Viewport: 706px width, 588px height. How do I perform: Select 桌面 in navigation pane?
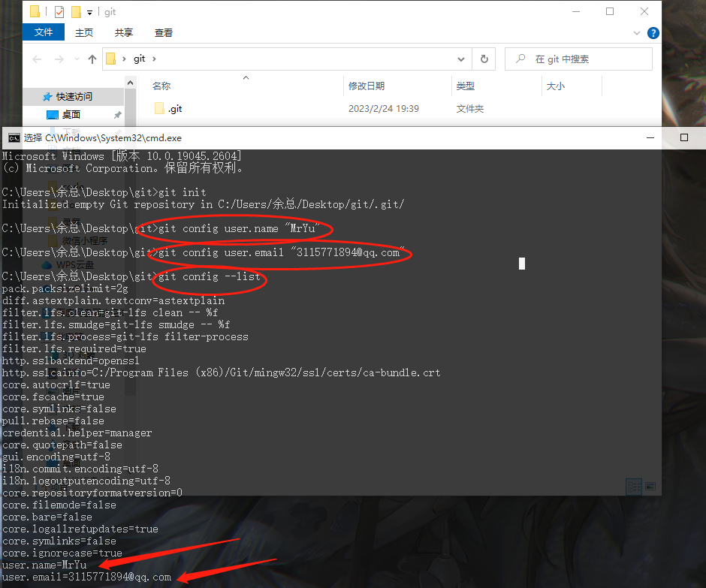coord(71,115)
